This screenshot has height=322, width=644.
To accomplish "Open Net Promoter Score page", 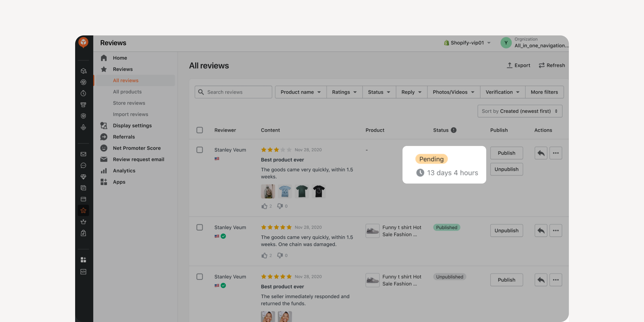I will click(x=137, y=148).
